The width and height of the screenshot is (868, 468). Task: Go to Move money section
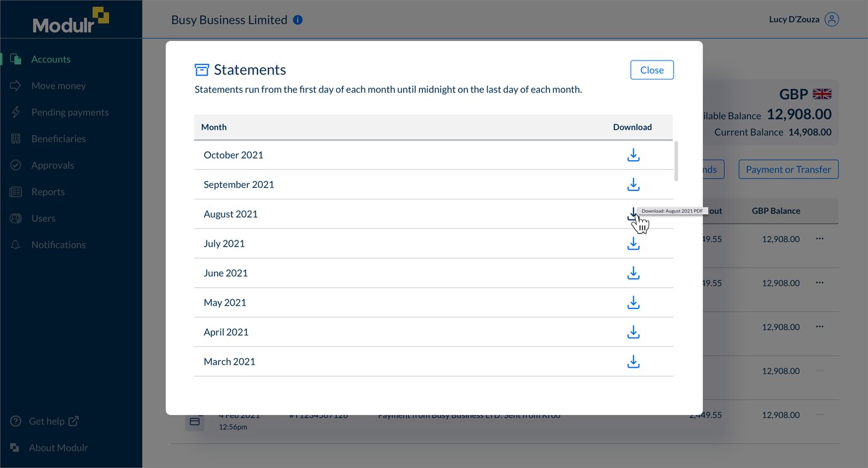(x=58, y=86)
